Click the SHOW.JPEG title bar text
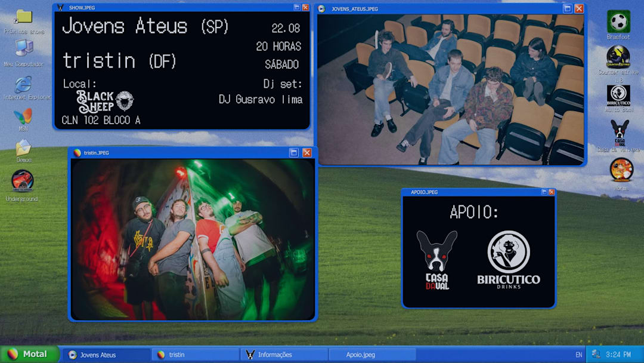 82,8
